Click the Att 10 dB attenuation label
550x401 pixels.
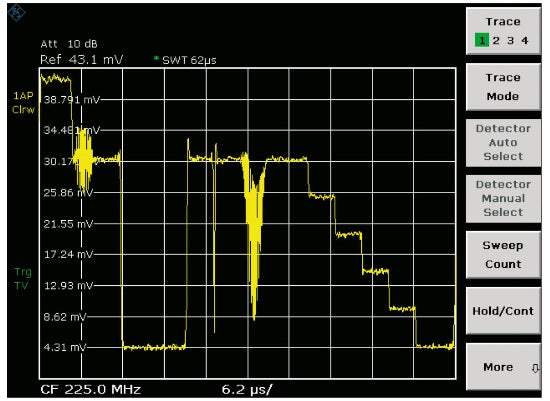pos(69,44)
